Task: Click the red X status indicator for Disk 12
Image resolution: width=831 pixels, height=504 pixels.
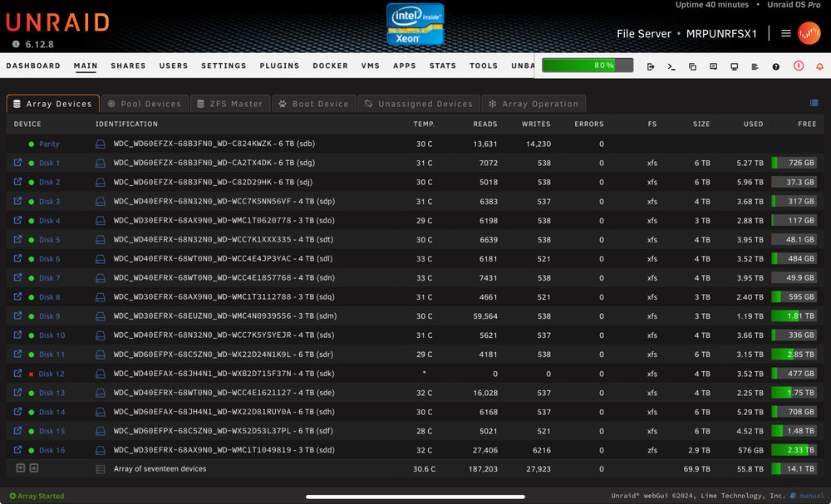Action: tap(32, 374)
